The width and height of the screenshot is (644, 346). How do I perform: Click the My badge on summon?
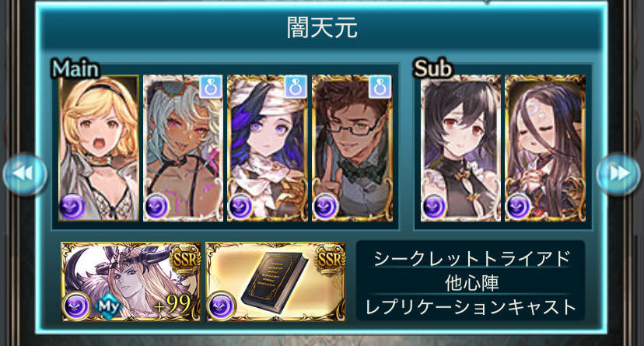pos(109,306)
